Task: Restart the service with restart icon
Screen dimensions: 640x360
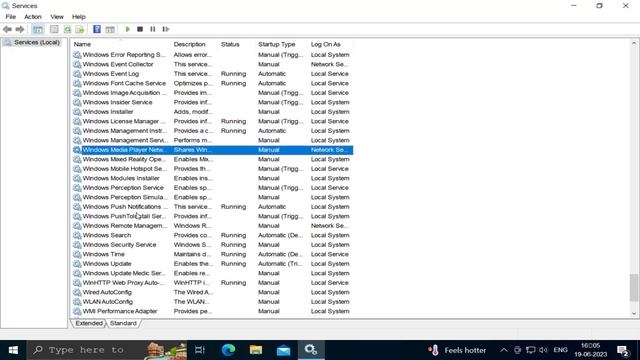Action: 165,29
